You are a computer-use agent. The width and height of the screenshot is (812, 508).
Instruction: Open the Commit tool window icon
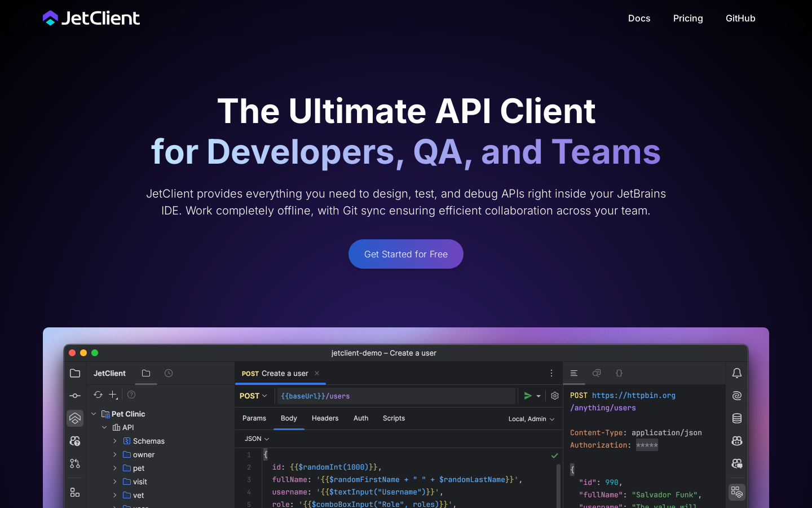click(x=75, y=396)
